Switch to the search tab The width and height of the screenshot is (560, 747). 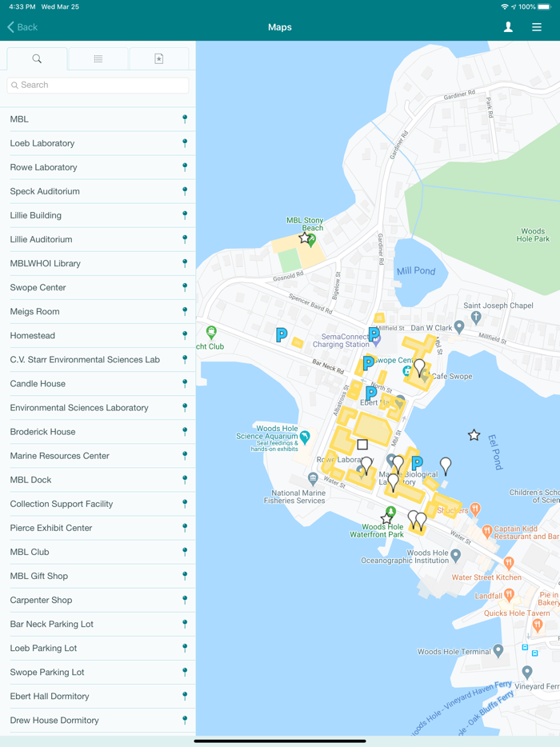pos(37,58)
